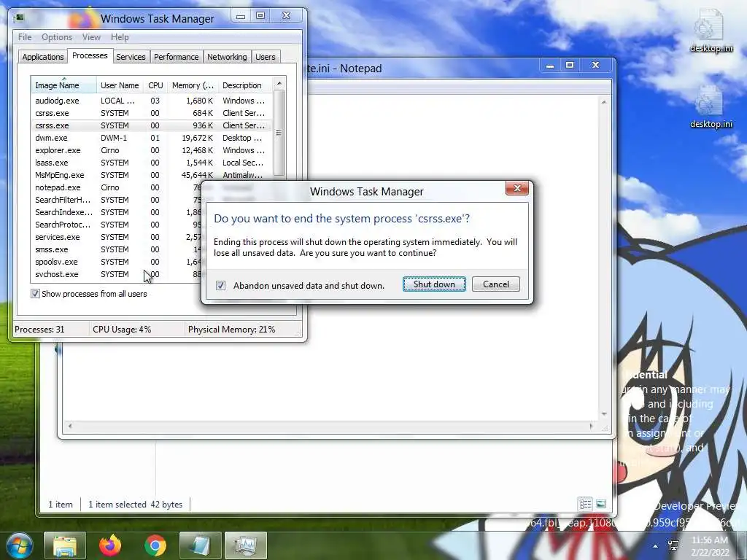Select the lsass.exe process row
Image resolution: width=747 pixels, height=560 pixels.
152,163
